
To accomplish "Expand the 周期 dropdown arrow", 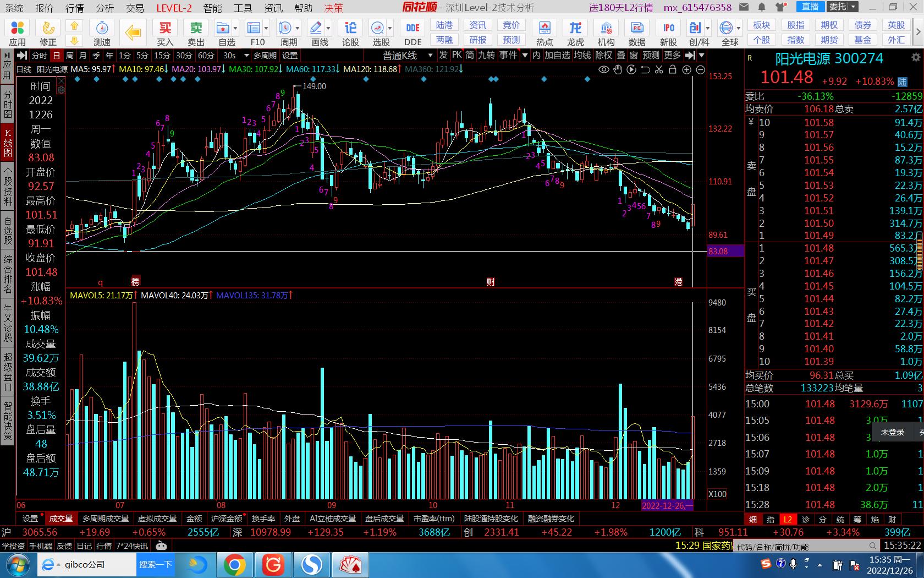I will click(x=298, y=28).
